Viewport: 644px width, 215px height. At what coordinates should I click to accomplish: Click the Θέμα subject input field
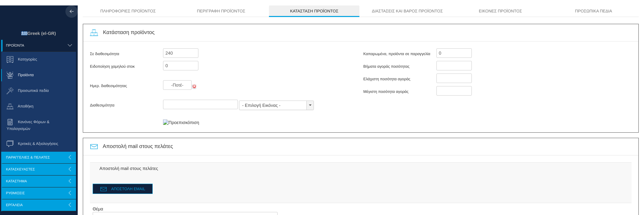[185, 213]
